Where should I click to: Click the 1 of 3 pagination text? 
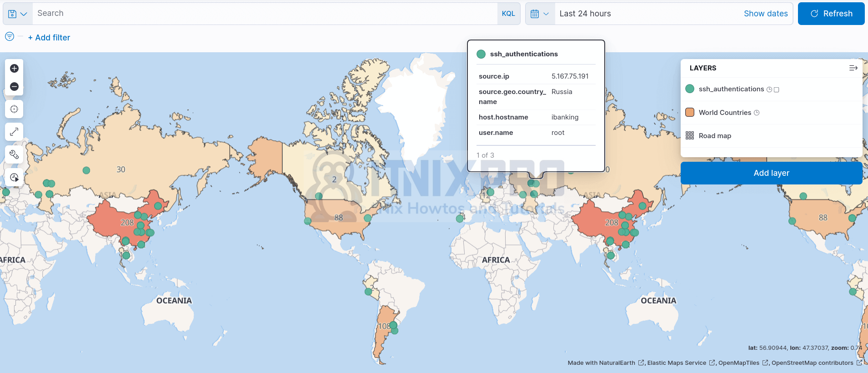tap(485, 155)
